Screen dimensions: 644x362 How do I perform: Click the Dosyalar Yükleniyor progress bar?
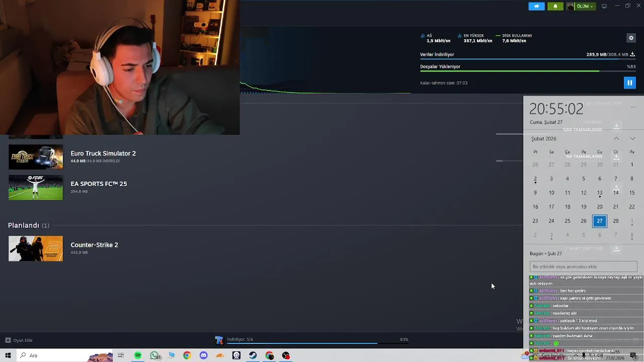tap(528, 71)
